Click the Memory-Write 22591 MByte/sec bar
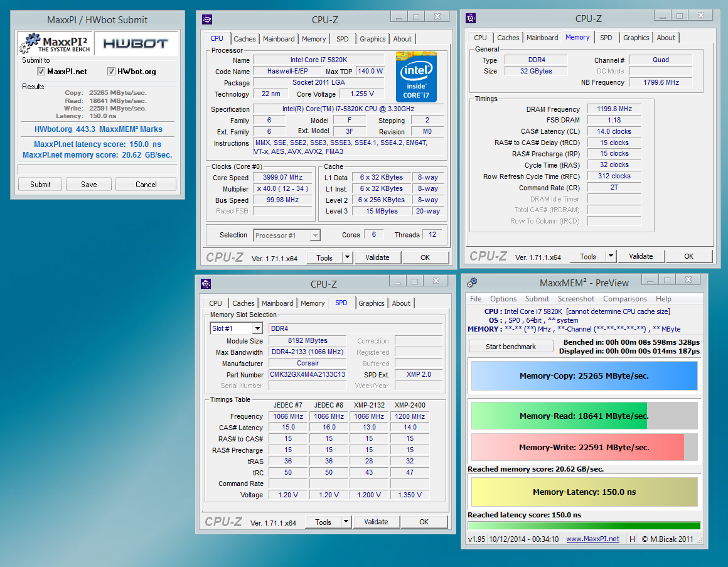 (584, 447)
